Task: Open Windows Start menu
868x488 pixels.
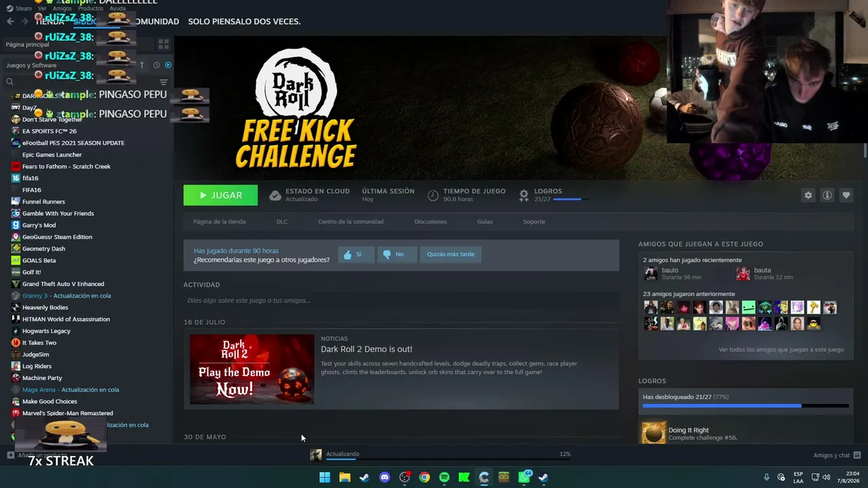Action: (x=325, y=477)
